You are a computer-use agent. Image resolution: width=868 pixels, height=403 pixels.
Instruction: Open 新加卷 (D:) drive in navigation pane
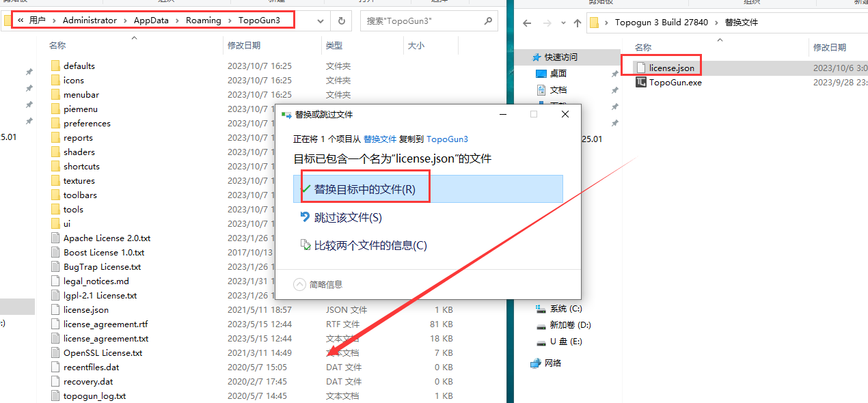click(570, 325)
